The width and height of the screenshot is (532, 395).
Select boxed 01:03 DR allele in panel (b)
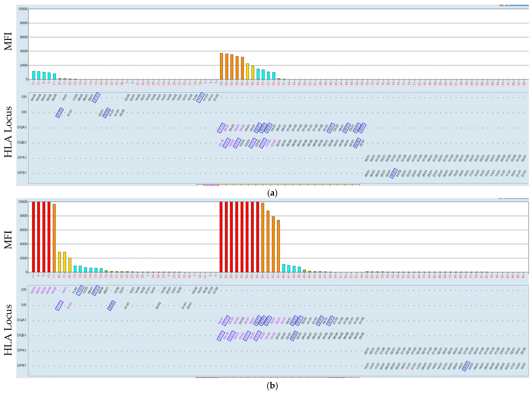click(x=59, y=305)
